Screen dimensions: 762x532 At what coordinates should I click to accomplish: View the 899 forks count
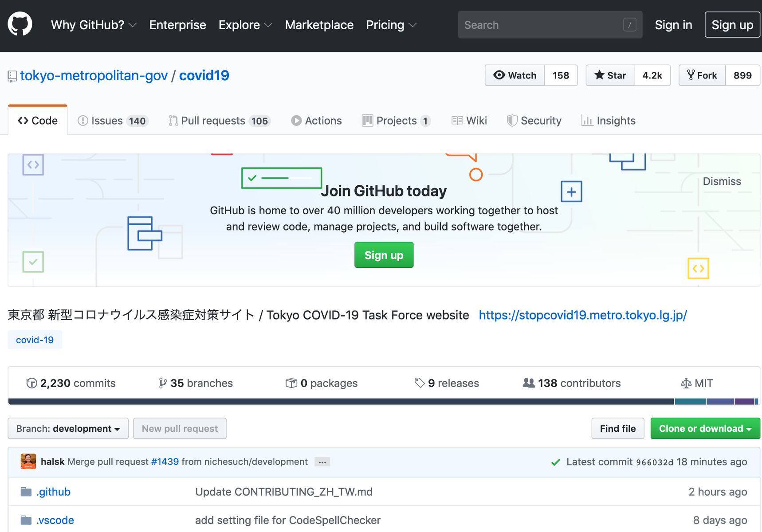742,75
